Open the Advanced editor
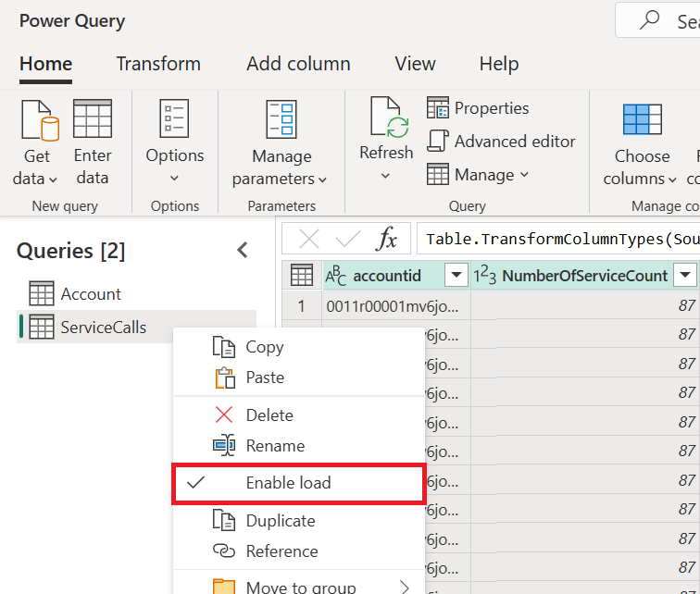This screenshot has height=594, width=700. click(501, 142)
